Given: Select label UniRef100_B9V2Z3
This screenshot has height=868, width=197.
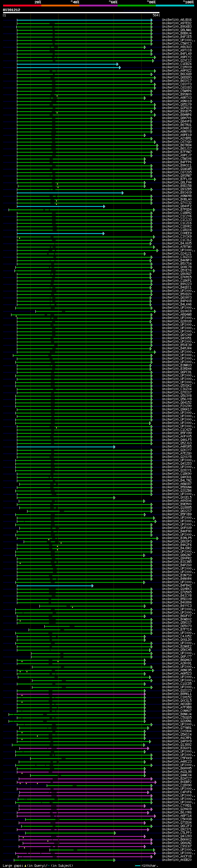Looking at the screenshot, I should point(177,284).
